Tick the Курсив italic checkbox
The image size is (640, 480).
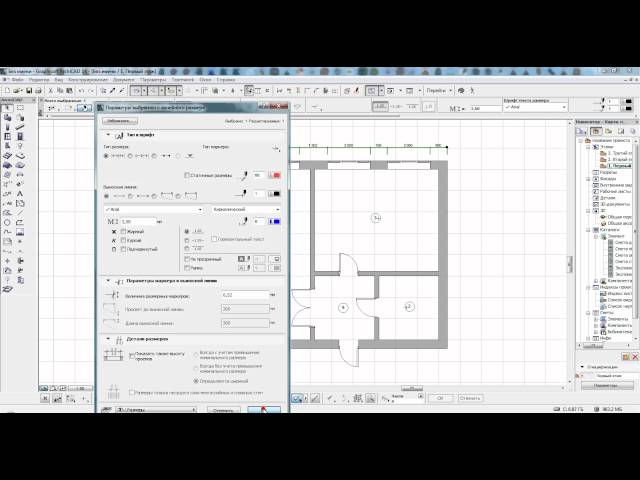(x=123, y=240)
